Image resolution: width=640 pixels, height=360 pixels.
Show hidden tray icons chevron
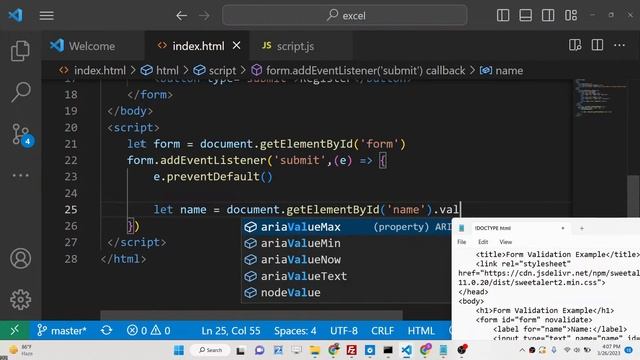522,350
